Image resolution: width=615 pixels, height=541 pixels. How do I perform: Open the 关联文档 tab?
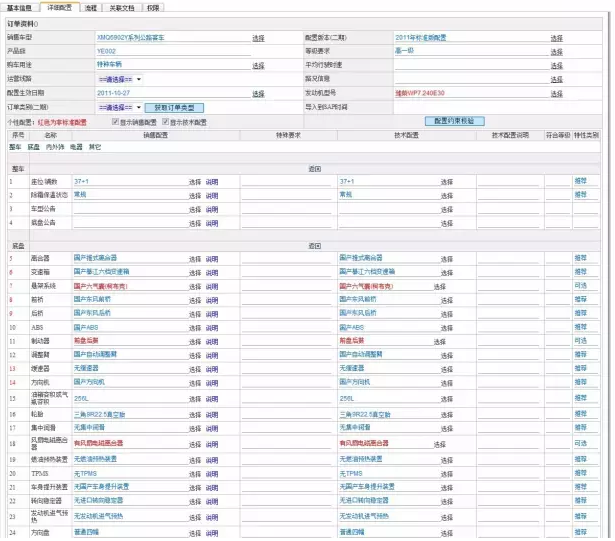122,7
